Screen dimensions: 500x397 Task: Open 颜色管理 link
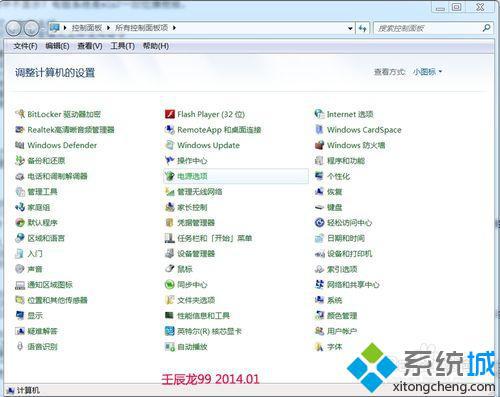click(342, 315)
